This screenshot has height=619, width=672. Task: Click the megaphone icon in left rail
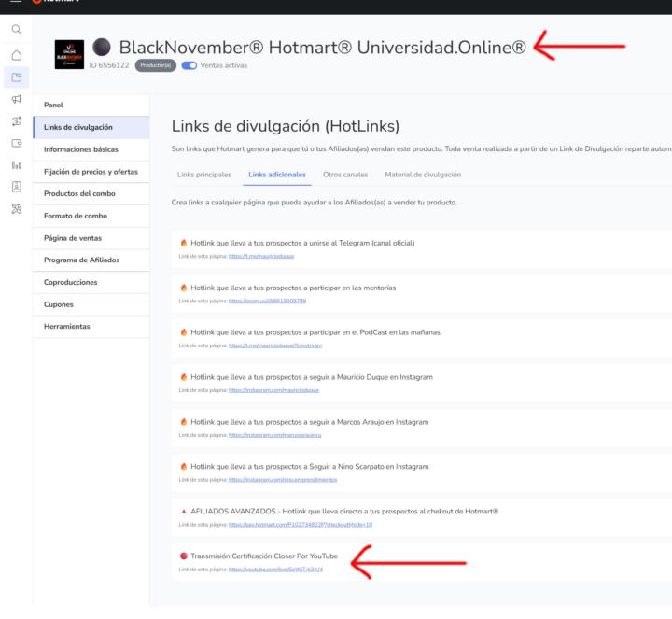pyautogui.click(x=16, y=99)
